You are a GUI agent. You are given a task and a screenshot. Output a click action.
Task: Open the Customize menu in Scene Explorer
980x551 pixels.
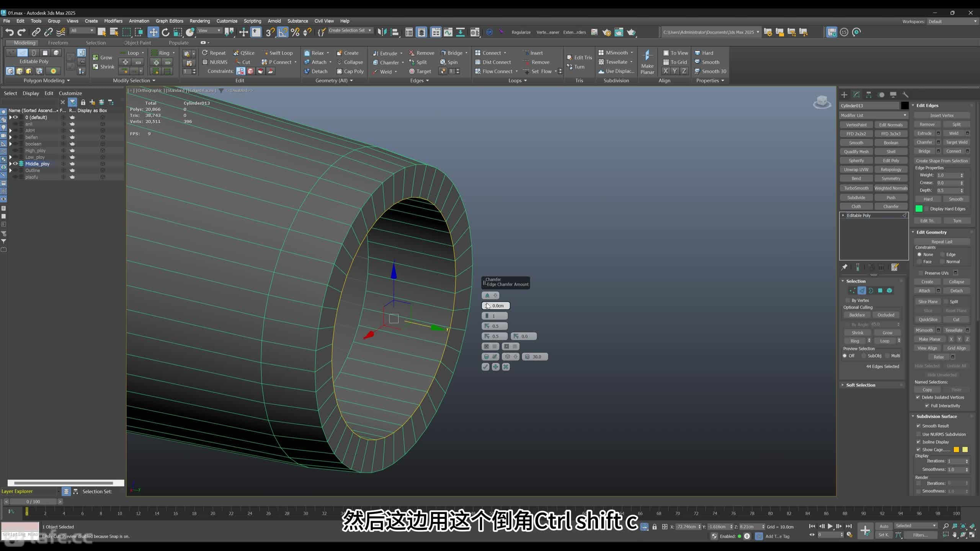click(70, 93)
